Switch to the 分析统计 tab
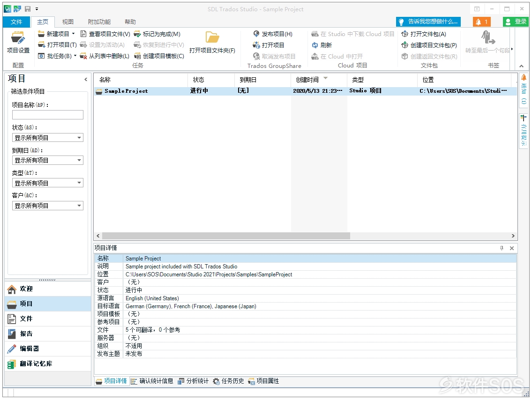This screenshot has width=532, height=400. (x=194, y=381)
